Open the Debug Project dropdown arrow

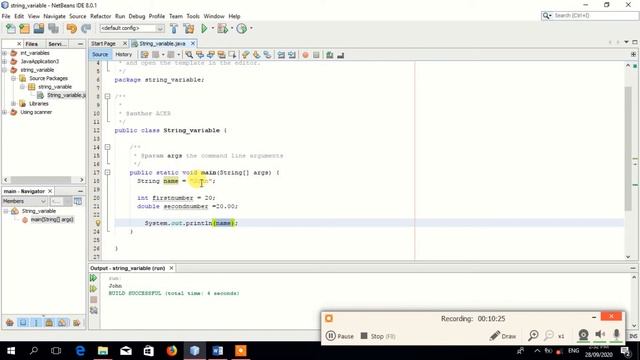tap(231, 29)
